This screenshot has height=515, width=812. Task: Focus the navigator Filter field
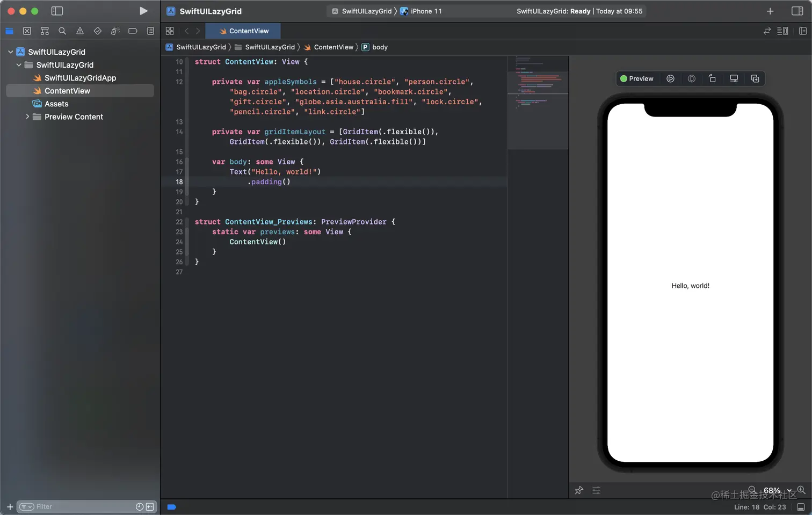(x=83, y=506)
